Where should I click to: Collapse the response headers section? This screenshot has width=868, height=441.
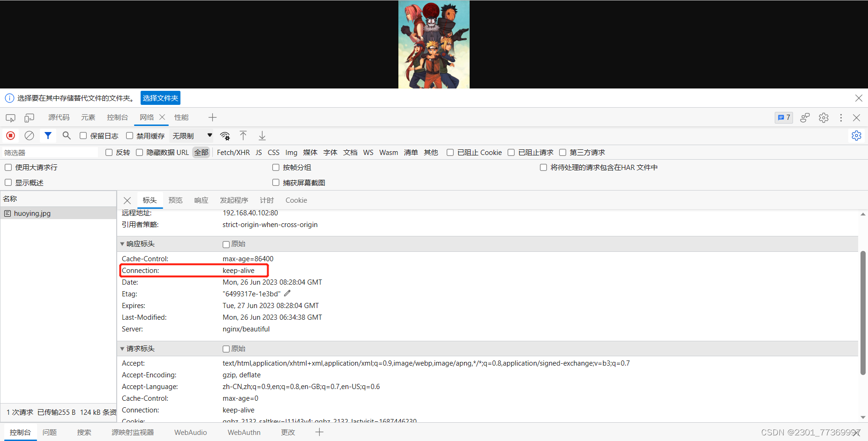(x=122, y=244)
